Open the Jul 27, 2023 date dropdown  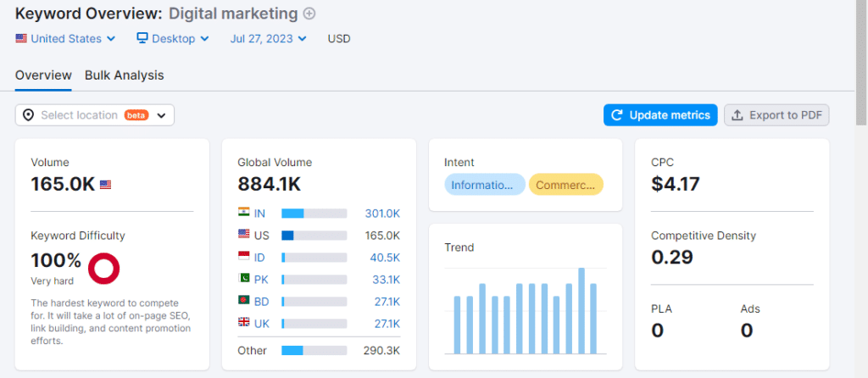(269, 39)
